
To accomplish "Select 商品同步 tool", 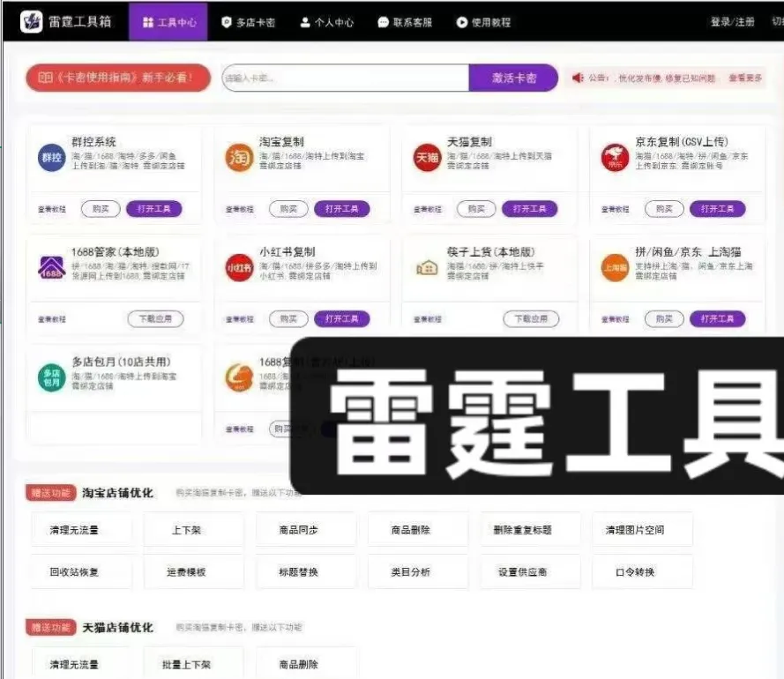I will pos(306,529).
